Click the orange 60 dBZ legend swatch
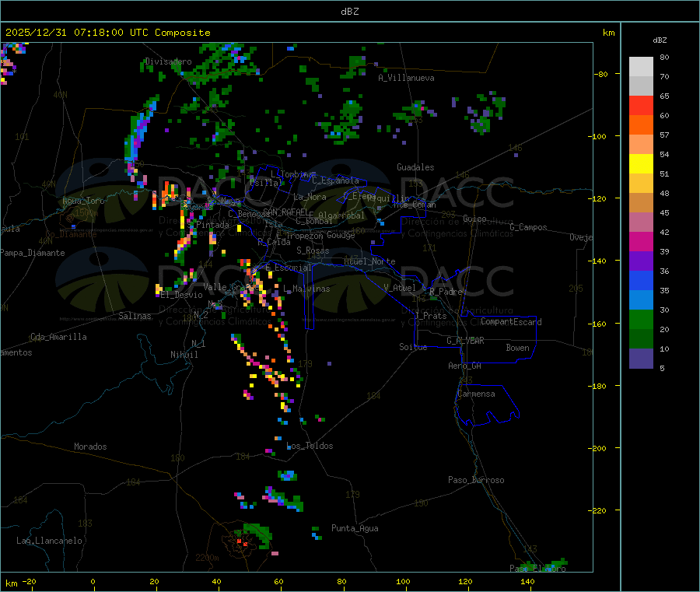 [x=641, y=125]
